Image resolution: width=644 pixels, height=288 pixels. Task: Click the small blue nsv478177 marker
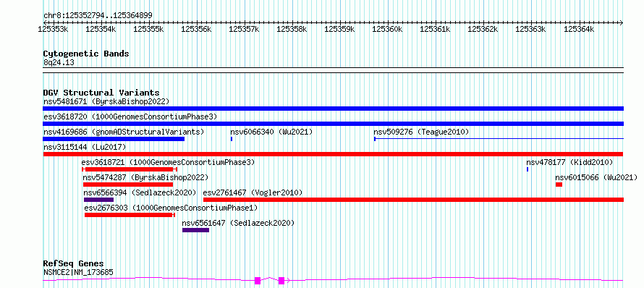point(528,169)
